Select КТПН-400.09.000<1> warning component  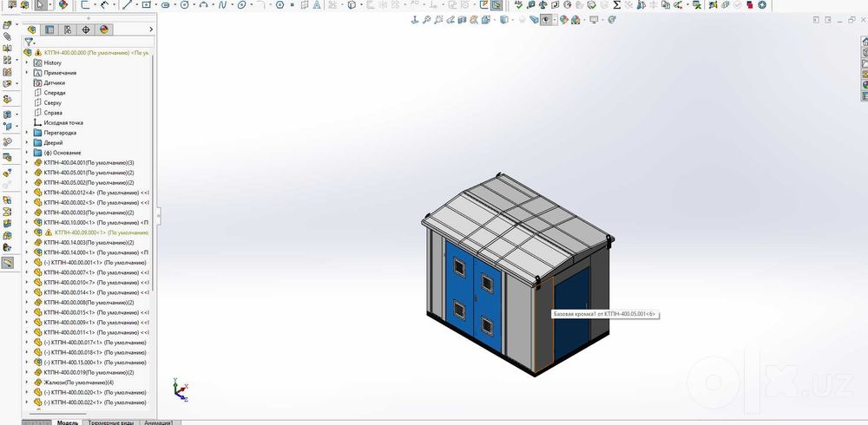[91, 232]
